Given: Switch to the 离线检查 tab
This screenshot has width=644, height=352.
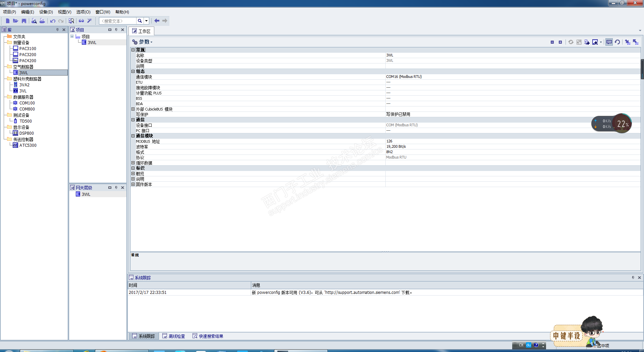Looking at the screenshot, I should pos(174,336).
